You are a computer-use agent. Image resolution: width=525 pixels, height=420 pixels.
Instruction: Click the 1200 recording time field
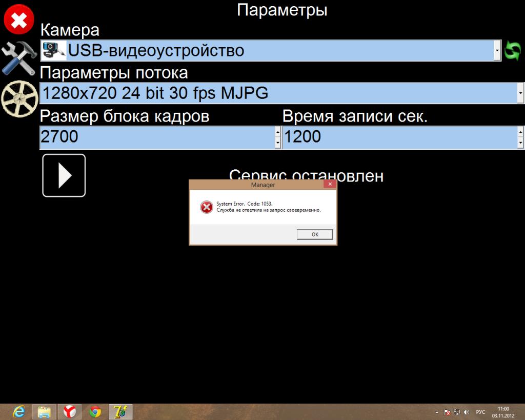point(400,137)
